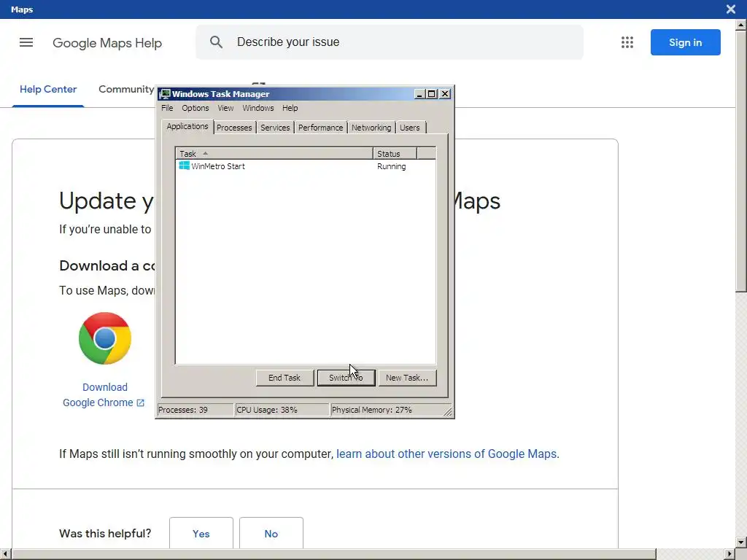Click the End Task button
Image resolution: width=747 pixels, height=560 pixels.
[x=285, y=378]
